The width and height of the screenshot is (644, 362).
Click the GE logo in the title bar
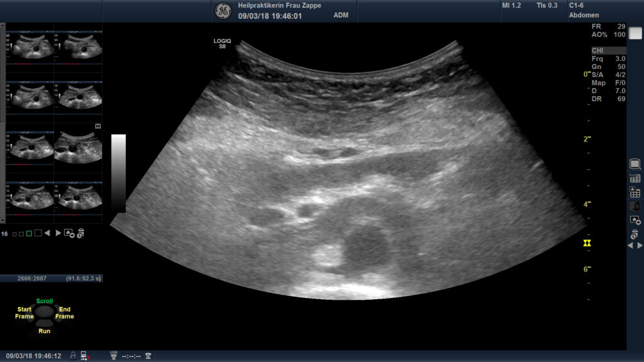pyautogui.click(x=223, y=11)
